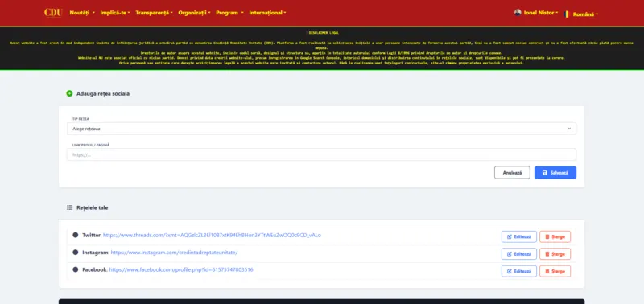The height and width of the screenshot is (304, 644).
Task: Delete the Facebook network entry
Action: point(555,271)
